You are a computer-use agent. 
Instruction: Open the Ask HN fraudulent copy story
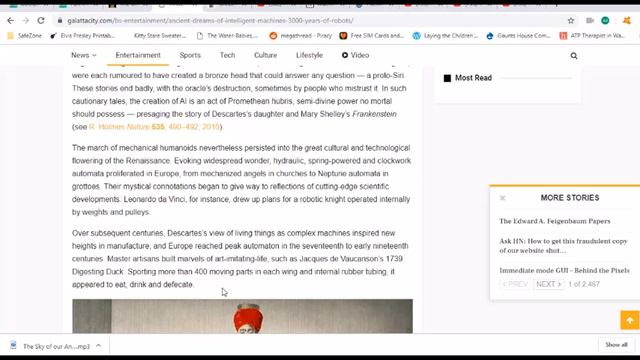(563, 246)
